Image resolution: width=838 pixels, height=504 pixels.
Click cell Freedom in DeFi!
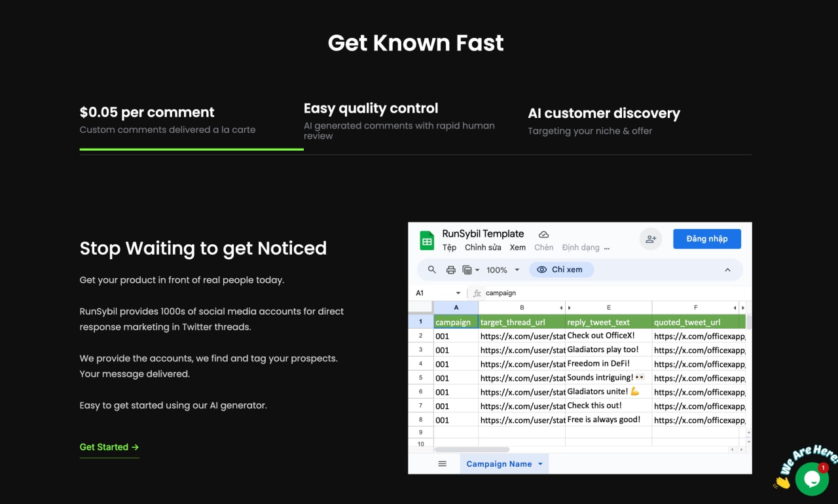(x=609, y=364)
